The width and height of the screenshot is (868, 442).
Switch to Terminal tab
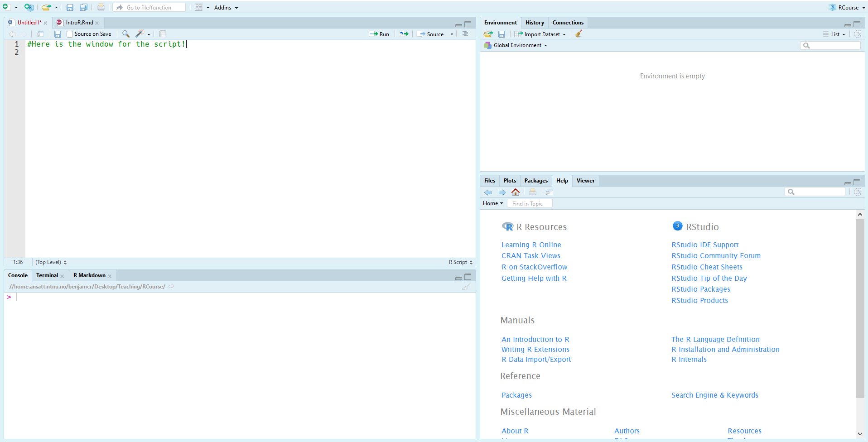point(47,275)
